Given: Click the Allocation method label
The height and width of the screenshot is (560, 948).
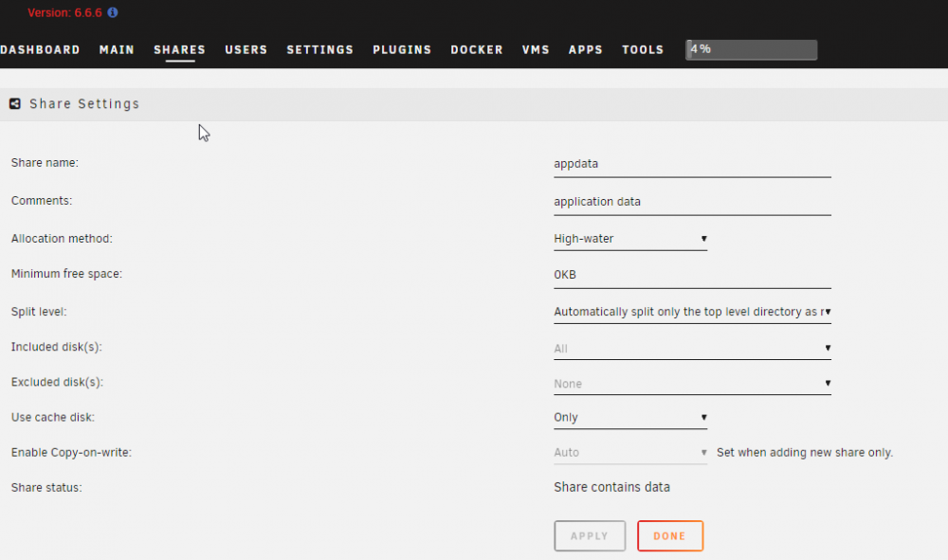Looking at the screenshot, I should (62, 239).
